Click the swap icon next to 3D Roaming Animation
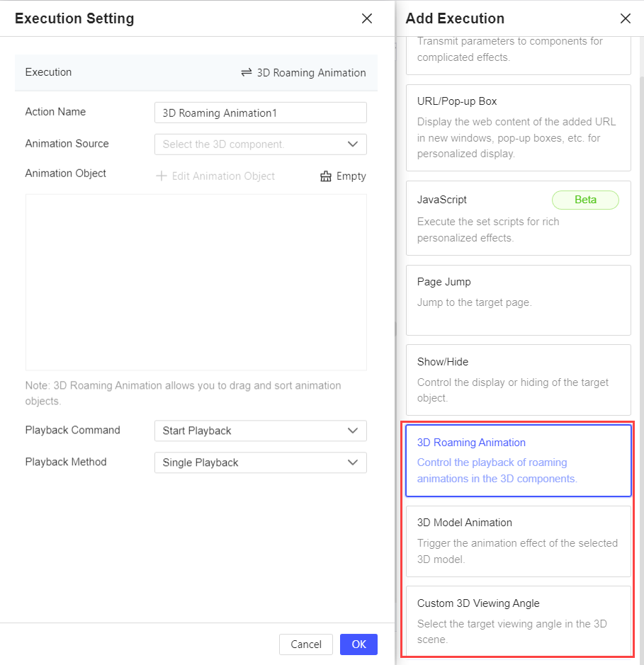644x665 pixels. pyautogui.click(x=247, y=72)
